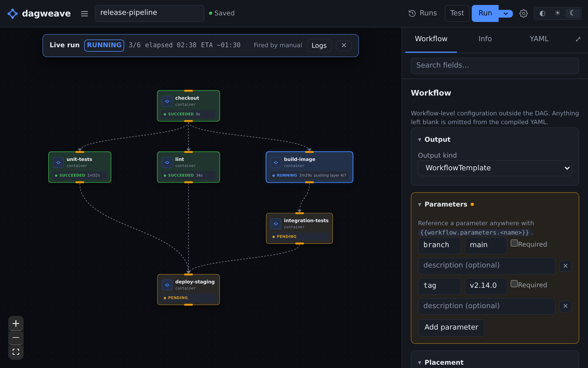Screen dimensions: 588x368
Task: Dismiss the live run banner
Action: (x=344, y=45)
